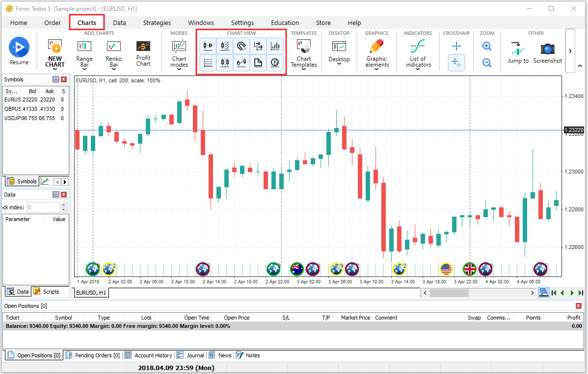Zoom in on the chart
The height and width of the screenshot is (374, 588).
(486, 47)
